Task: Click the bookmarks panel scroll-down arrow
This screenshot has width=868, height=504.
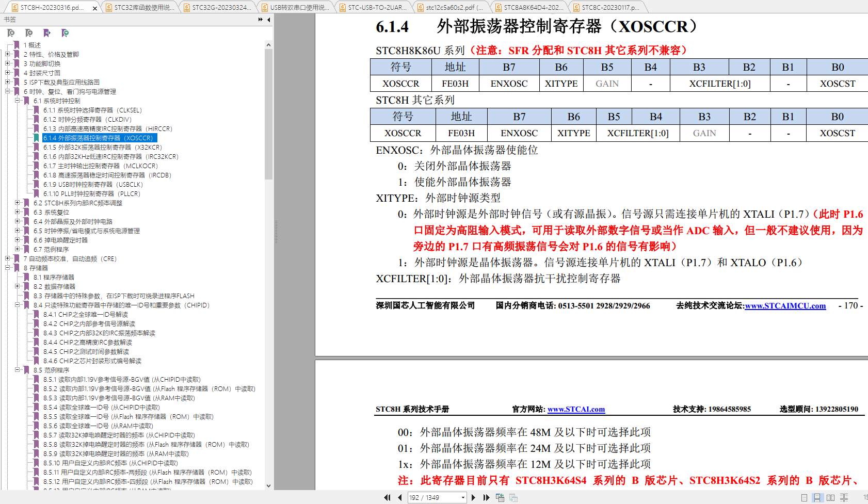Action: 268,485
